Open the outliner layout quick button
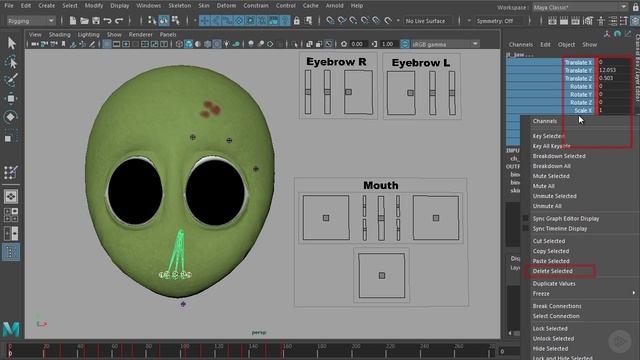 pos(11,252)
